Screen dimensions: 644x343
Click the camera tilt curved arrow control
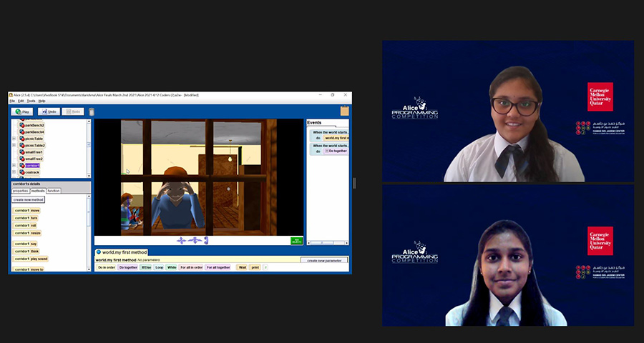point(205,241)
